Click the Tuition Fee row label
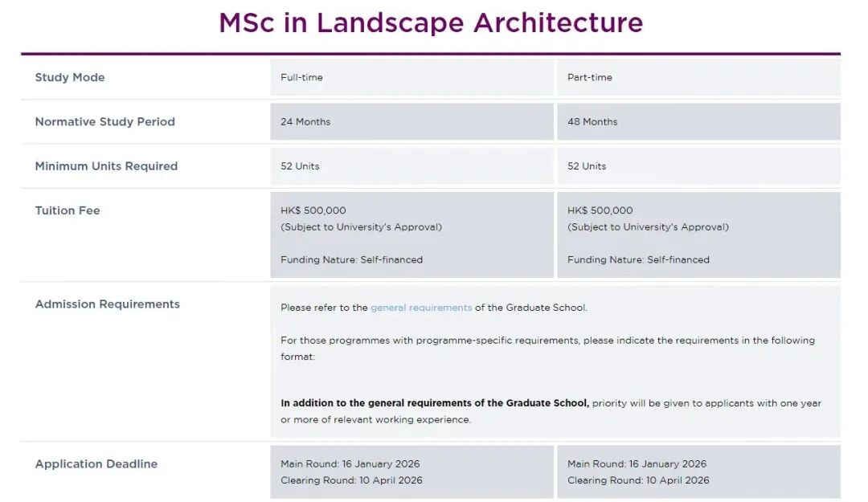868x502 pixels. click(x=68, y=210)
